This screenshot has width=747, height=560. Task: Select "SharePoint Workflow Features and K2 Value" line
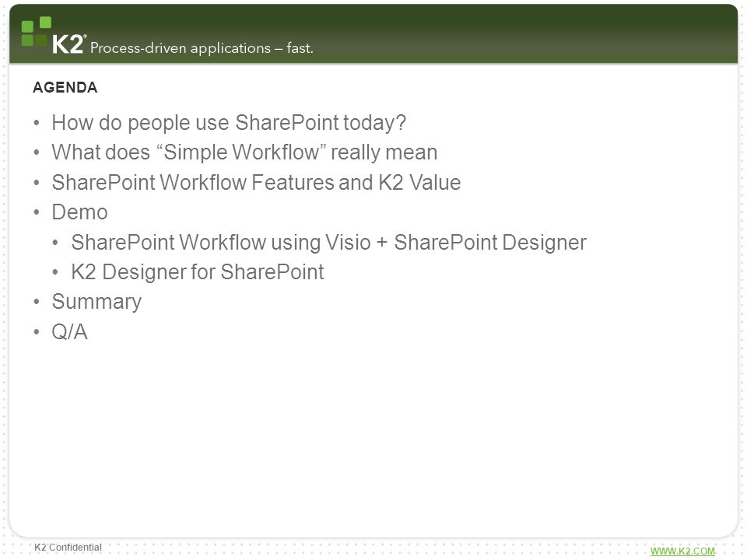pos(256,182)
